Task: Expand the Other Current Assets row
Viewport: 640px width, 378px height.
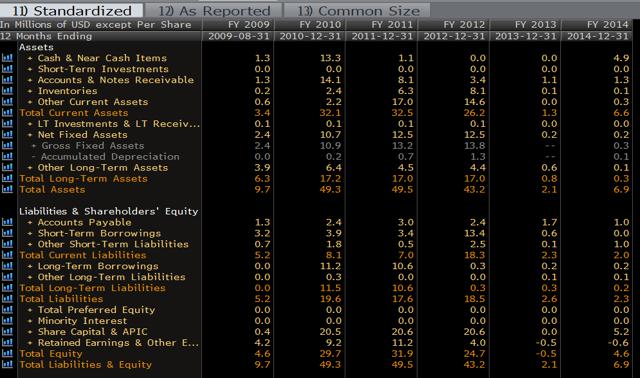Action: 30,102
